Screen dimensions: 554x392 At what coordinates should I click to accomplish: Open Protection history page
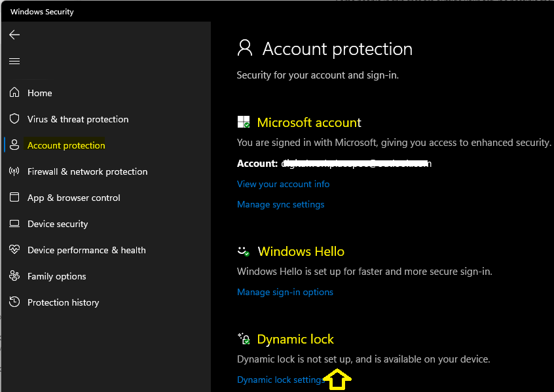(64, 302)
